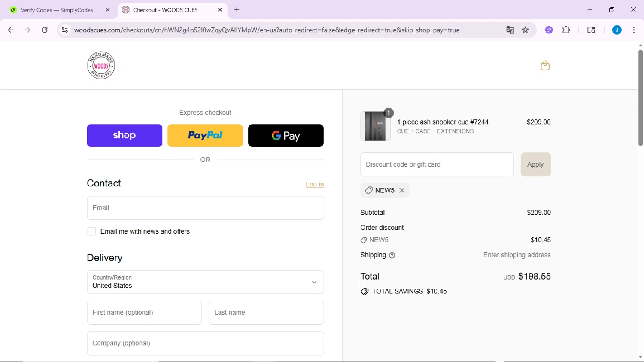Click the Discount code or gift card field

coord(437,164)
